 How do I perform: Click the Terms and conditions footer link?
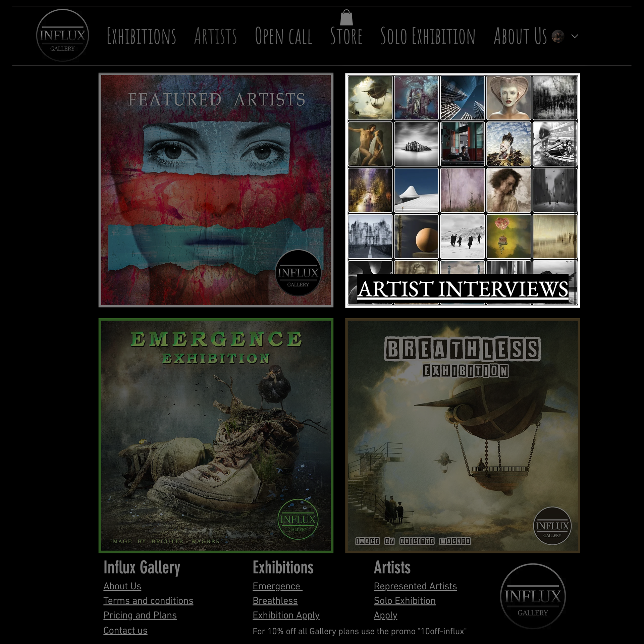[148, 601]
